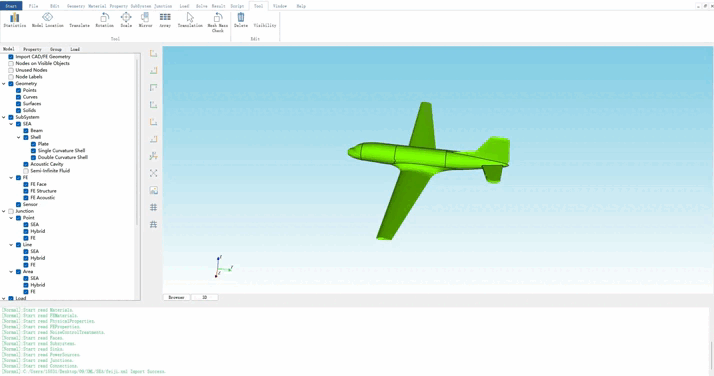
Task: Collapse the Junction tree node
Action: pyautogui.click(x=4, y=211)
